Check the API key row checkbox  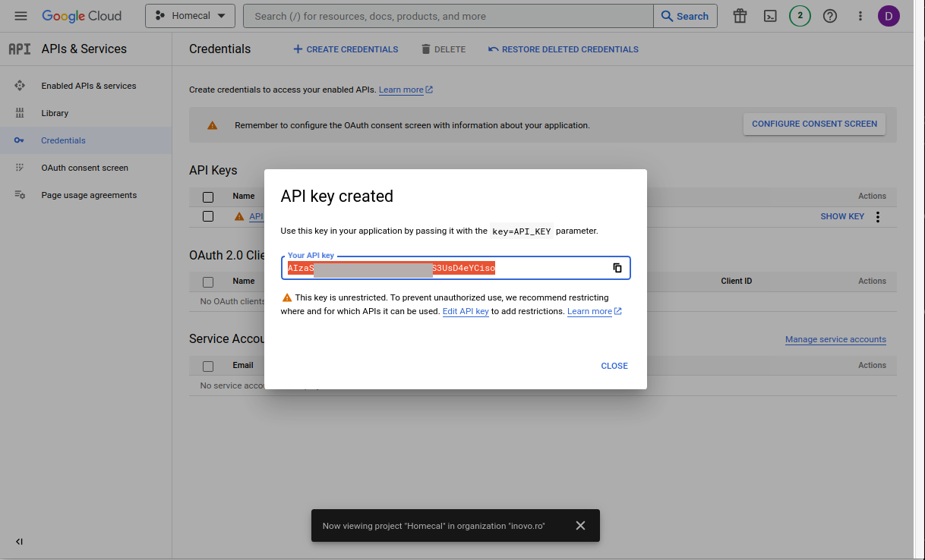click(x=208, y=216)
